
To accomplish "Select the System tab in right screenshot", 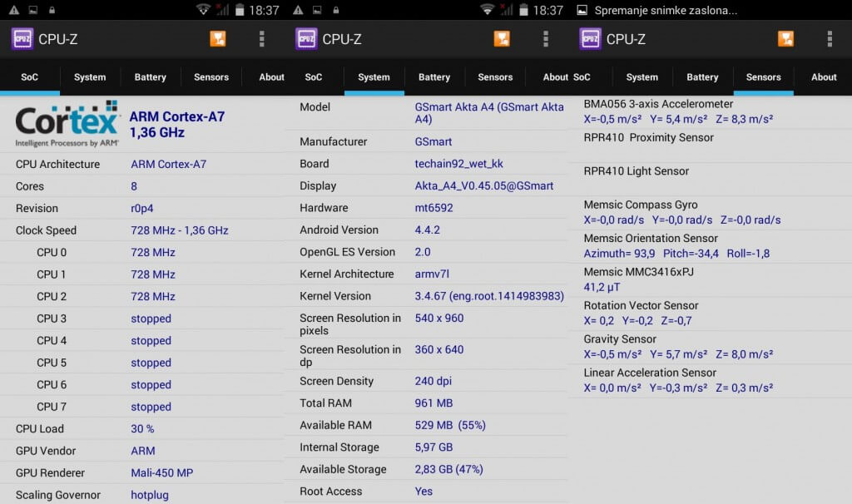I will (x=642, y=77).
